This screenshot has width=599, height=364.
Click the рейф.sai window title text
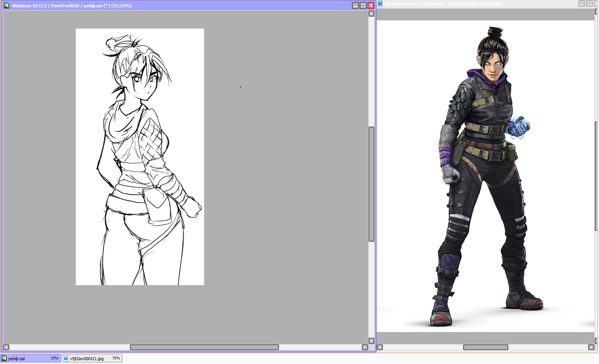point(72,6)
